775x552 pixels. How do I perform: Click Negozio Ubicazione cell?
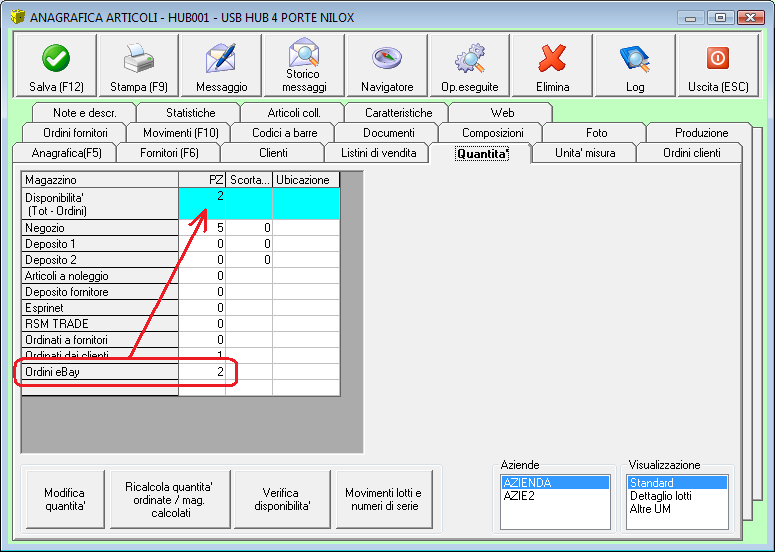point(306,228)
